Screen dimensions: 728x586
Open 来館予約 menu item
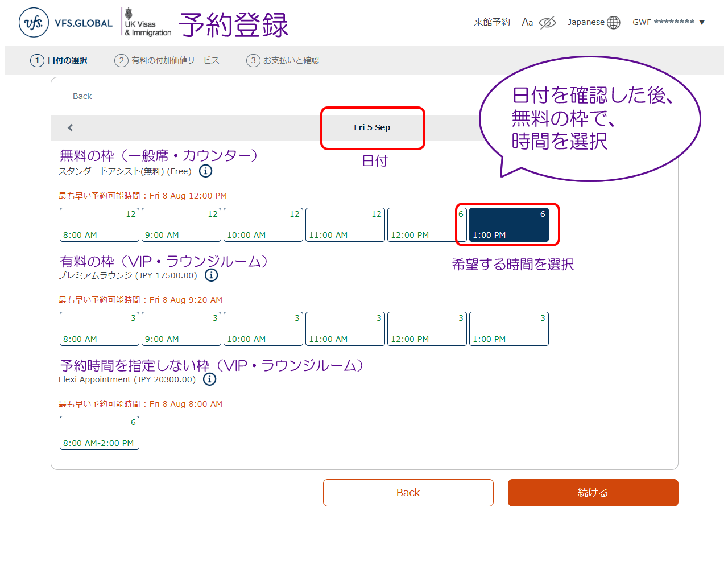(x=492, y=23)
